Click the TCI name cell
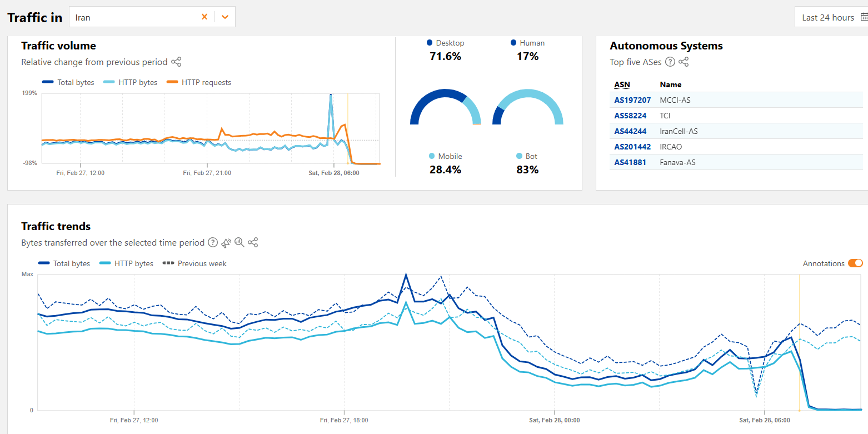The width and height of the screenshot is (868, 434). (x=665, y=116)
